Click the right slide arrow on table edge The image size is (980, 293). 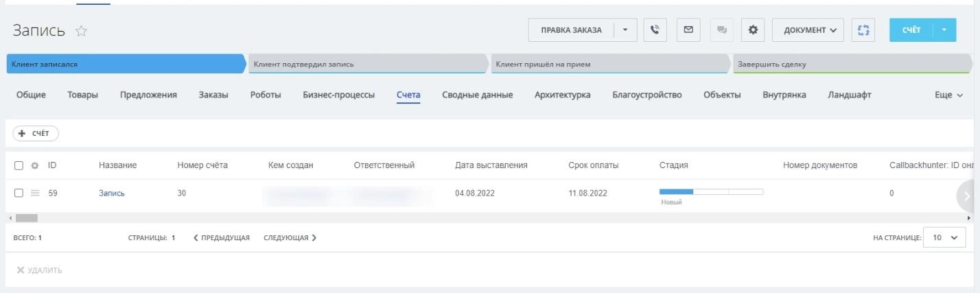[x=968, y=196]
